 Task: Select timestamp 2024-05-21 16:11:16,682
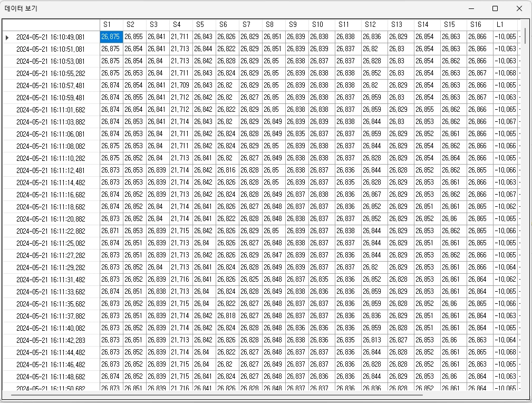51,195
